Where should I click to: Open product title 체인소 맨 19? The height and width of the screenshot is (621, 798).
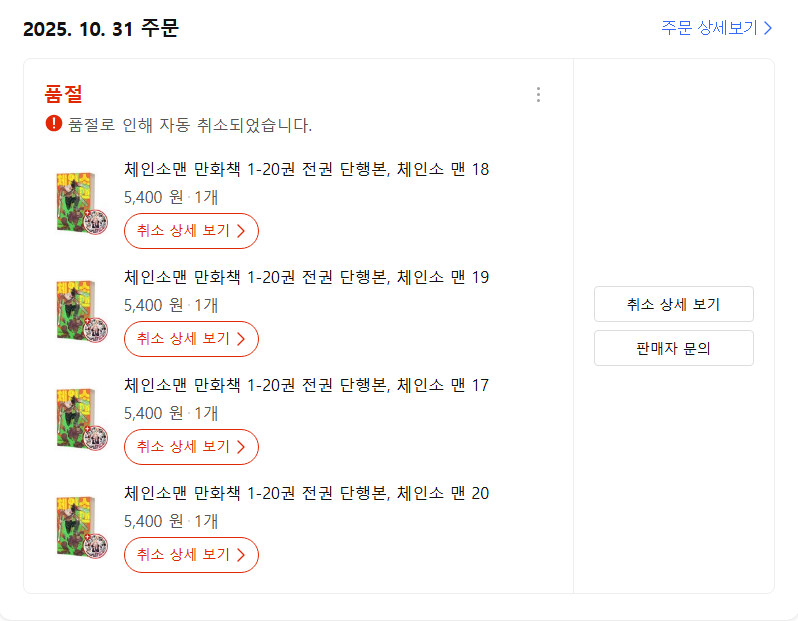pyautogui.click(x=306, y=277)
